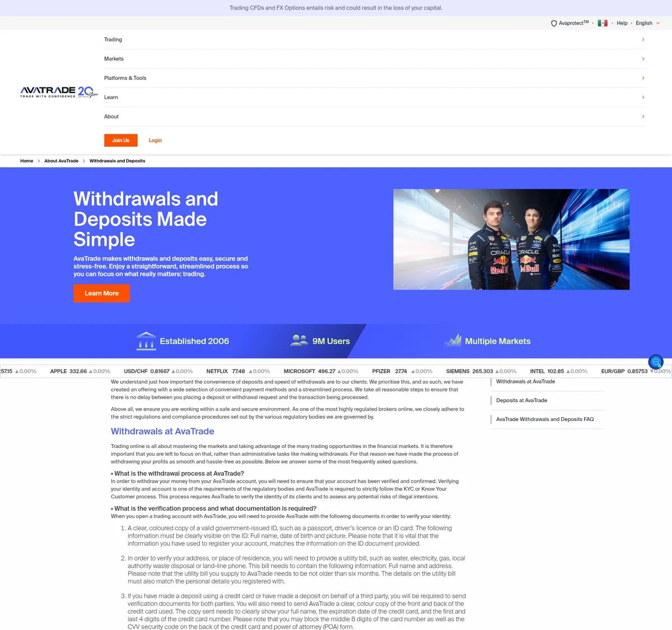Click the users icon beside 9M Users
The height and width of the screenshot is (630, 672).
pyautogui.click(x=299, y=340)
